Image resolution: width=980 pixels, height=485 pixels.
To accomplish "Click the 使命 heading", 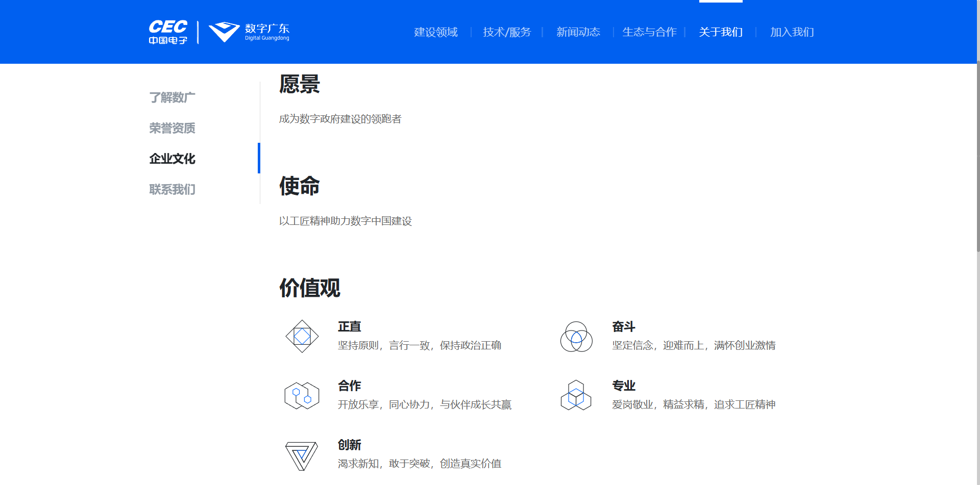I will click(x=300, y=186).
